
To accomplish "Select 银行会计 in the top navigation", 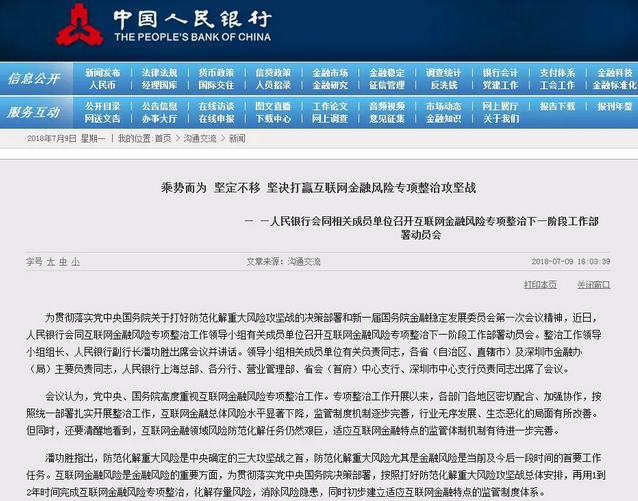I will pos(500,73).
